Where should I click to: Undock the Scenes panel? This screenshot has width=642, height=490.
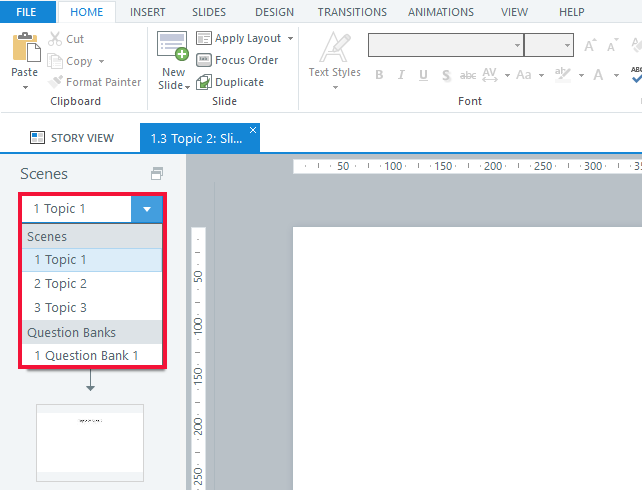pos(157,174)
